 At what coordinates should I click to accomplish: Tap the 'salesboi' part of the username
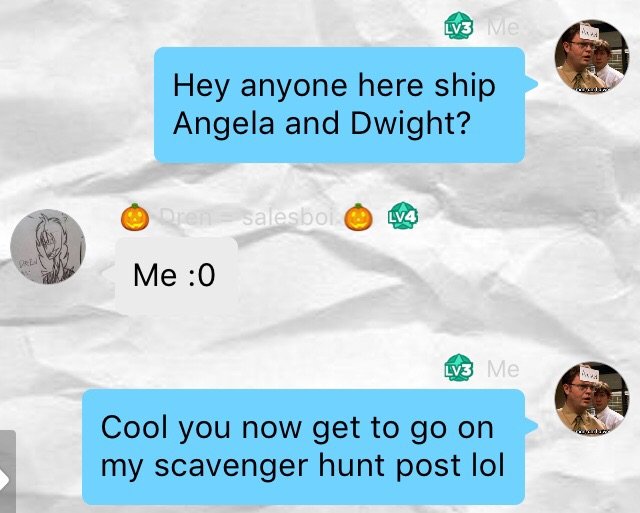tap(291, 217)
